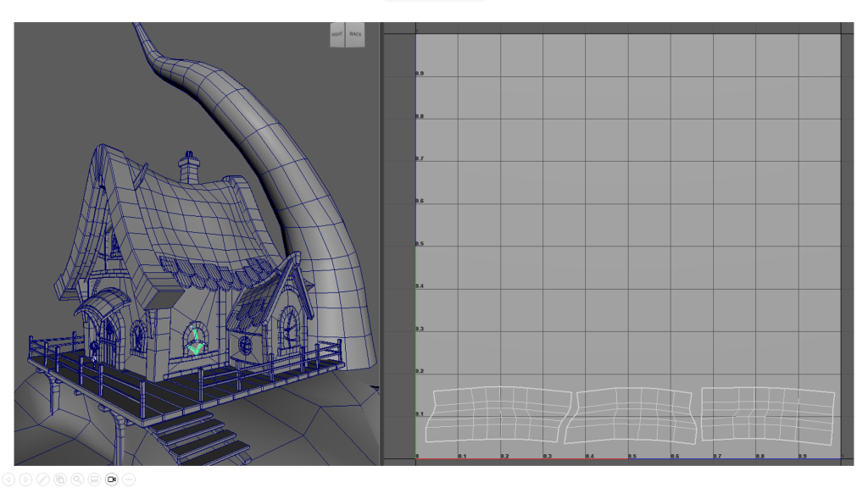
Task: Click the next slide arrow icon
Action: click(x=25, y=480)
